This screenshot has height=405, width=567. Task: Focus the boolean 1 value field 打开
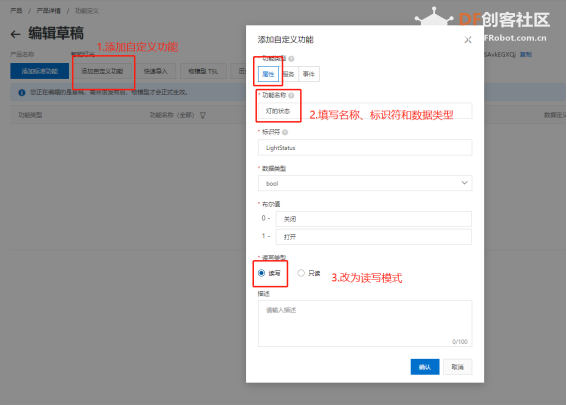tap(374, 237)
